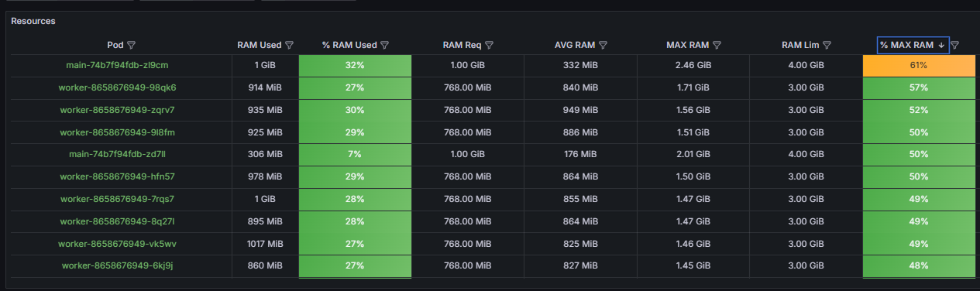This screenshot has height=291, width=980.
Task: Select the 886 MiB AVG RAM value
Action: pyautogui.click(x=580, y=132)
